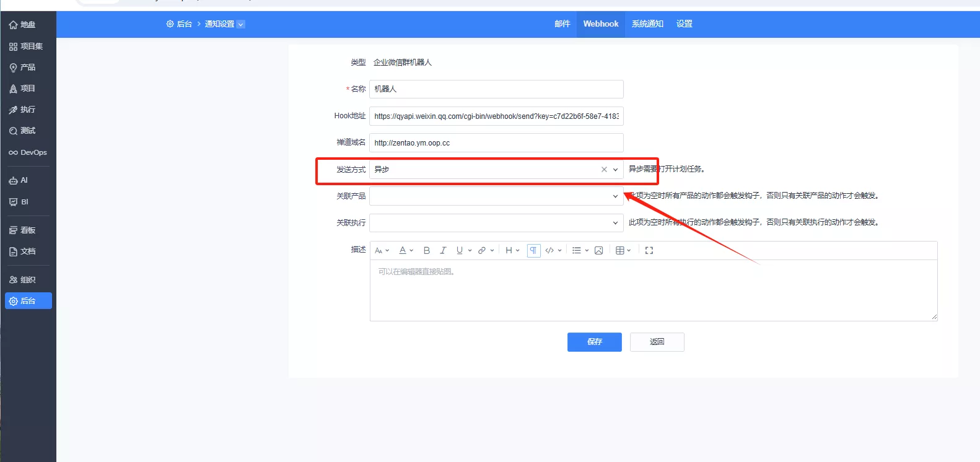Enter fullscreen mode for description editor
Viewport: 980px width, 462px height.
[649, 251]
